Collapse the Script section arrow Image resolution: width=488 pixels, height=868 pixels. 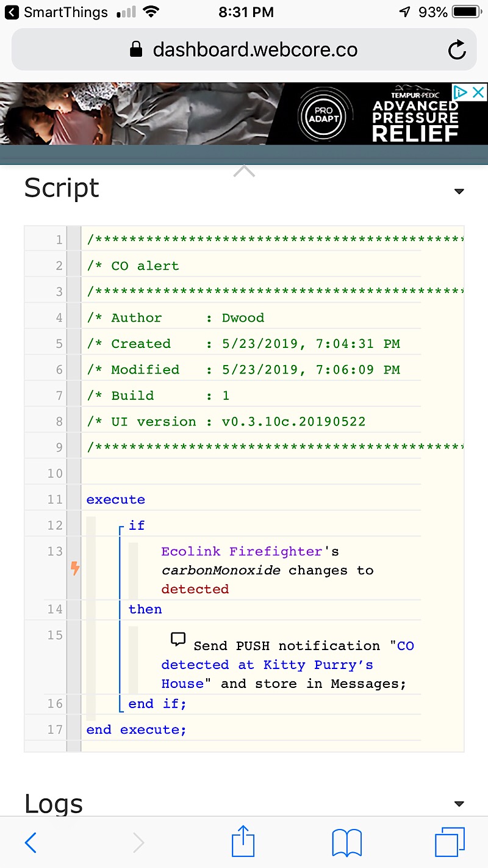[x=459, y=192]
